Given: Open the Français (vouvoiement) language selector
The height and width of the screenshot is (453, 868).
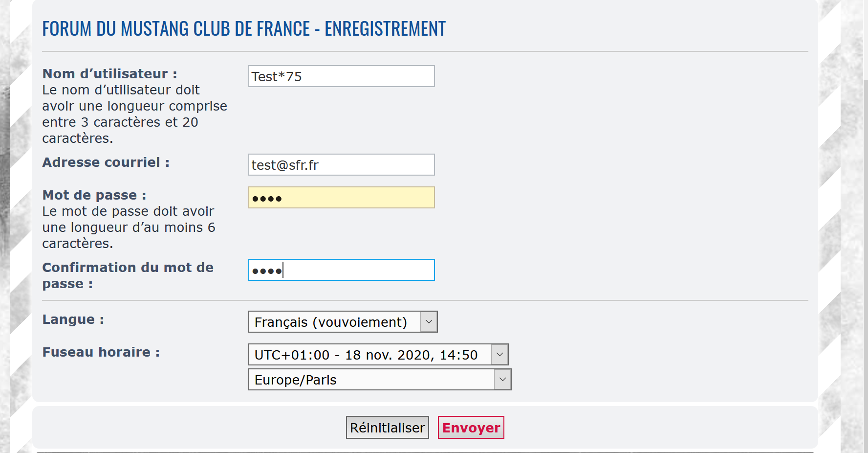Looking at the screenshot, I should pos(343,322).
